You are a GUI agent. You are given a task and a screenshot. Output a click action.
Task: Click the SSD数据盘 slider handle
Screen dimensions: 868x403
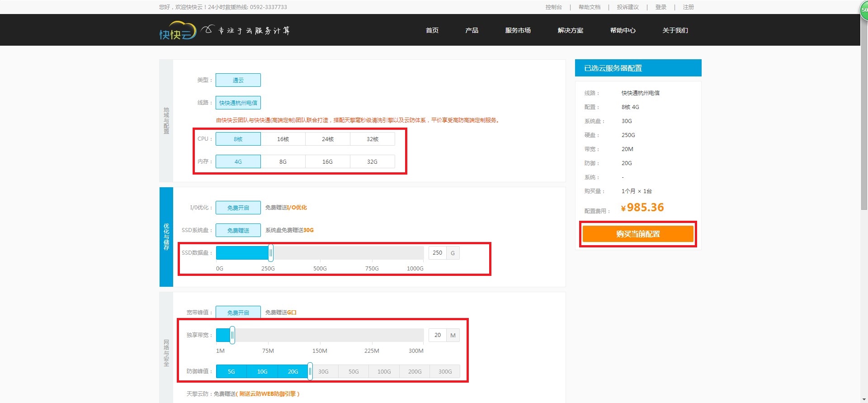click(271, 253)
